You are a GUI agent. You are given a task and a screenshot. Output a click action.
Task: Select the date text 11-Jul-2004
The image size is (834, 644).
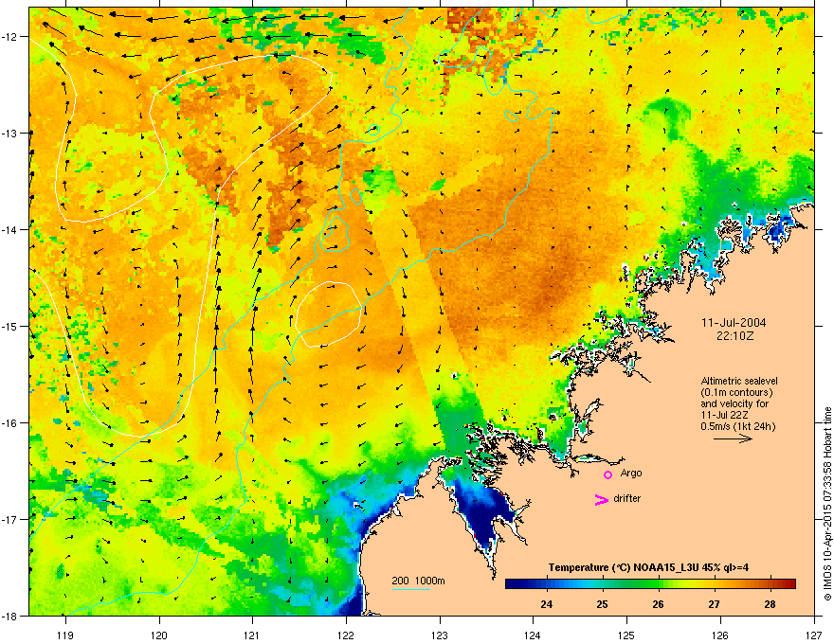[734, 323]
